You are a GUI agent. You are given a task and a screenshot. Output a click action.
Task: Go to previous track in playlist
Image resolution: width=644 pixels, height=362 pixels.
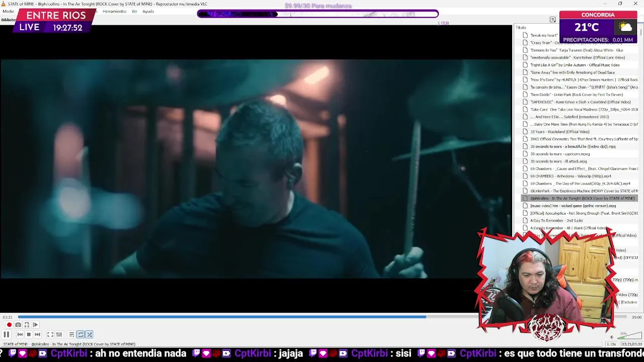20,334
